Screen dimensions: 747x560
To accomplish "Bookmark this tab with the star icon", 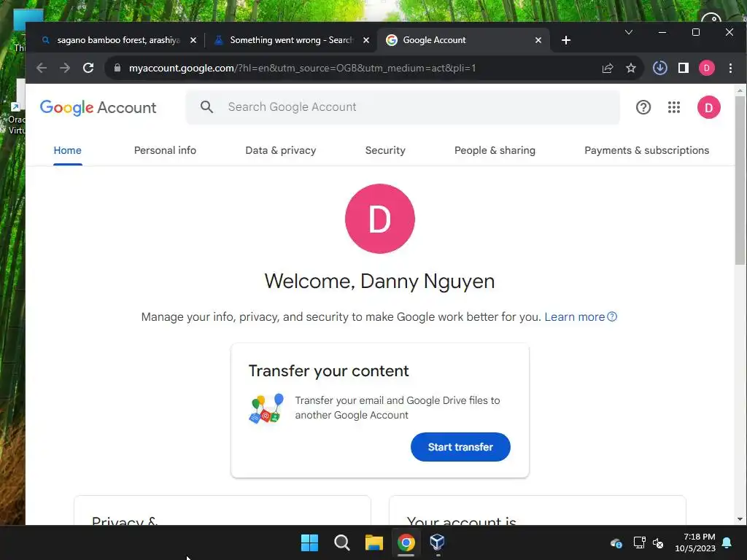I will (631, 68).
